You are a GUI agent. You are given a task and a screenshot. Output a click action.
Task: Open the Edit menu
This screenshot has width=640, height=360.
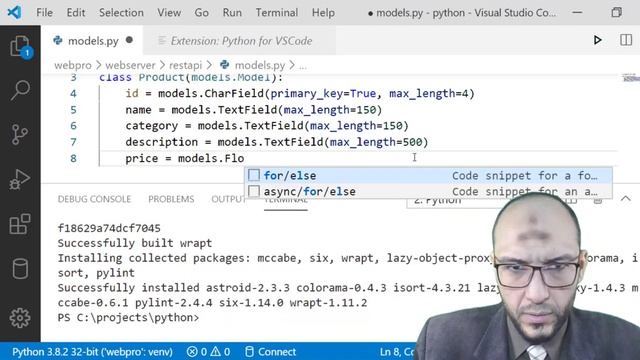pos(76,13)
